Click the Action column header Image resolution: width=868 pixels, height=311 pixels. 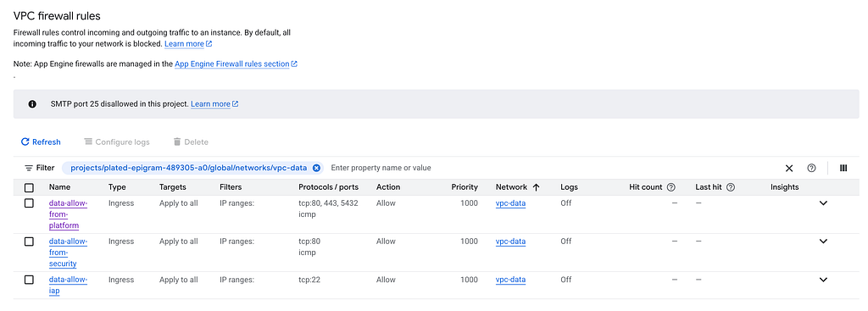tap(388, 187)
